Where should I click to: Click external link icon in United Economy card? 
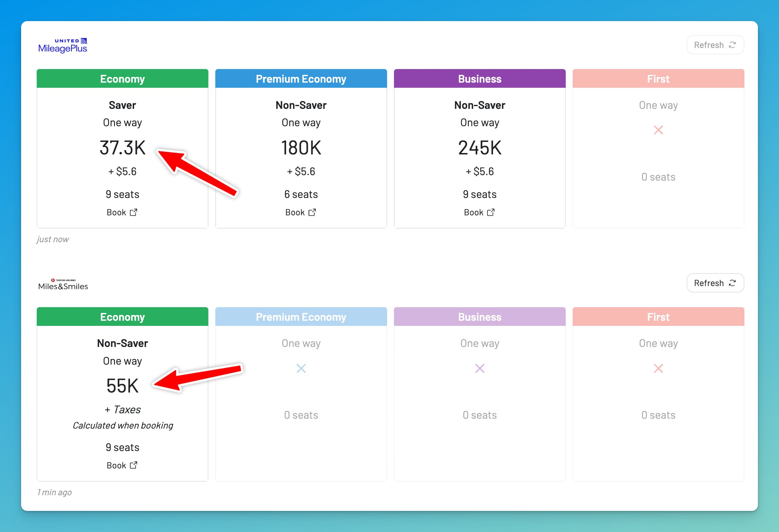coord(134,212)
